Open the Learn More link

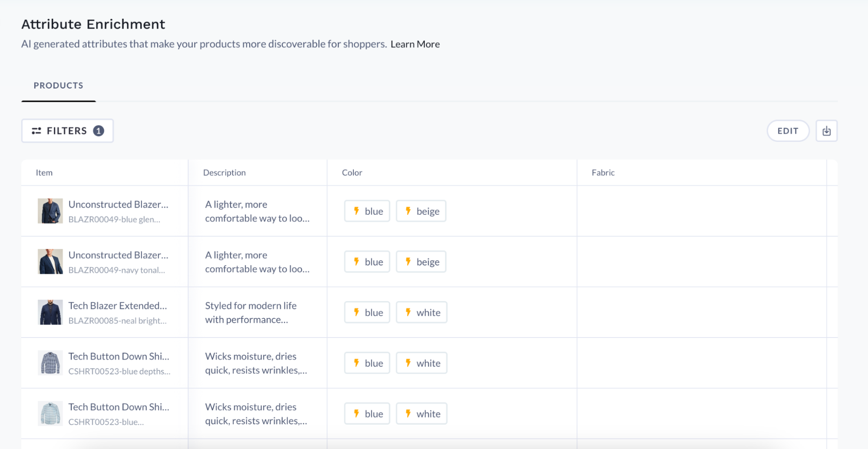[415, 44]
